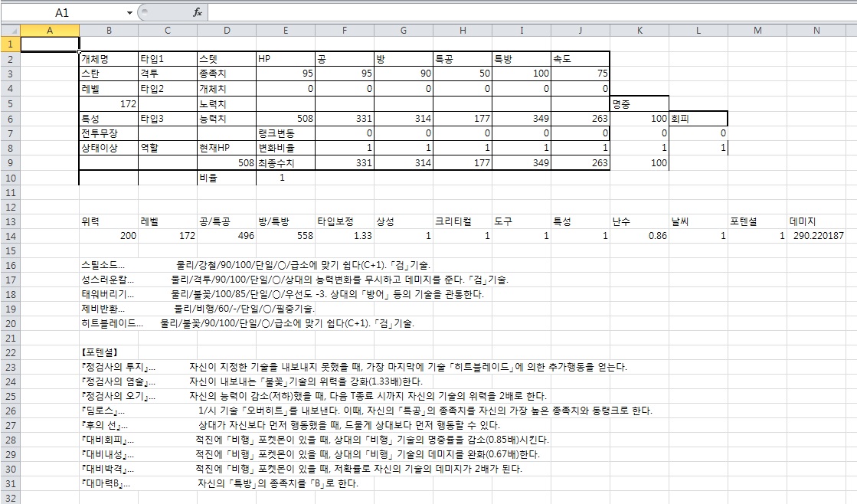Click the Insert Function fx icon
The height and width of the screenshot is (504, 857).
(x=197, y=12)
